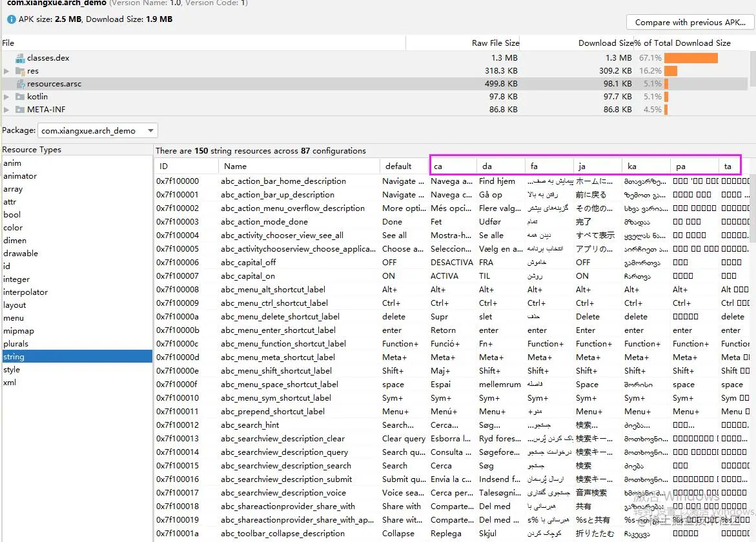Click the classes.dex file name

pos(48,58)
